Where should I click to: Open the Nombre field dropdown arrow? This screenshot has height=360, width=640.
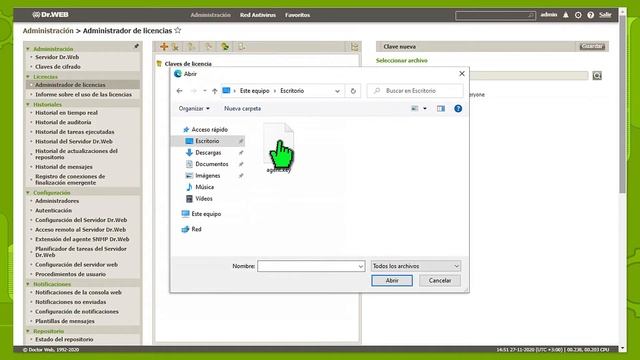[x=361, y=266]
